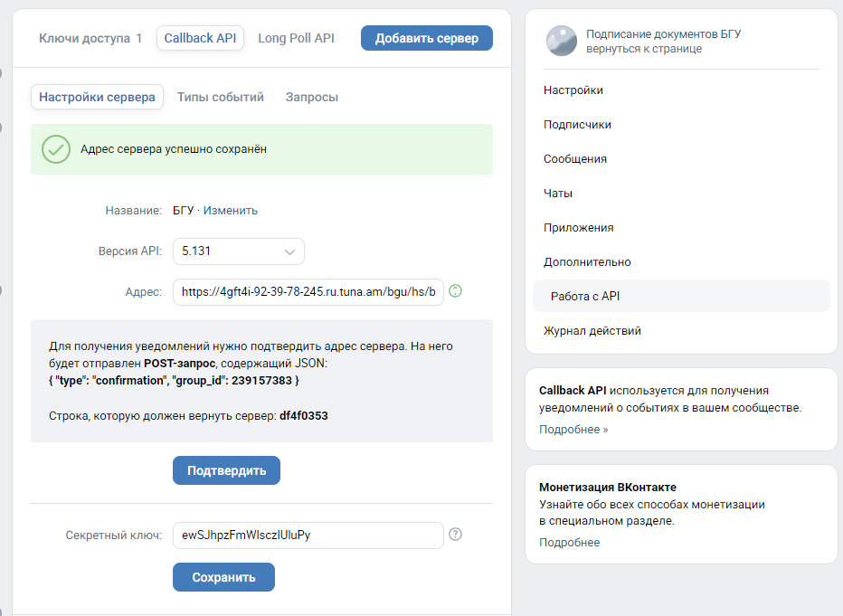Viewport: 843px width, 616px height.
Task: Click the JSON confirmation text with group_id
Action: tap(174, 381)
